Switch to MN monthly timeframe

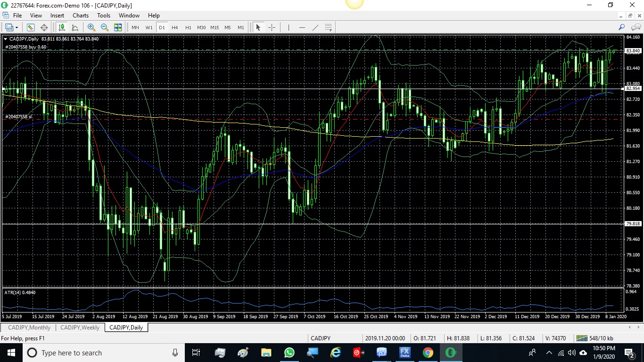coord(135,27)
